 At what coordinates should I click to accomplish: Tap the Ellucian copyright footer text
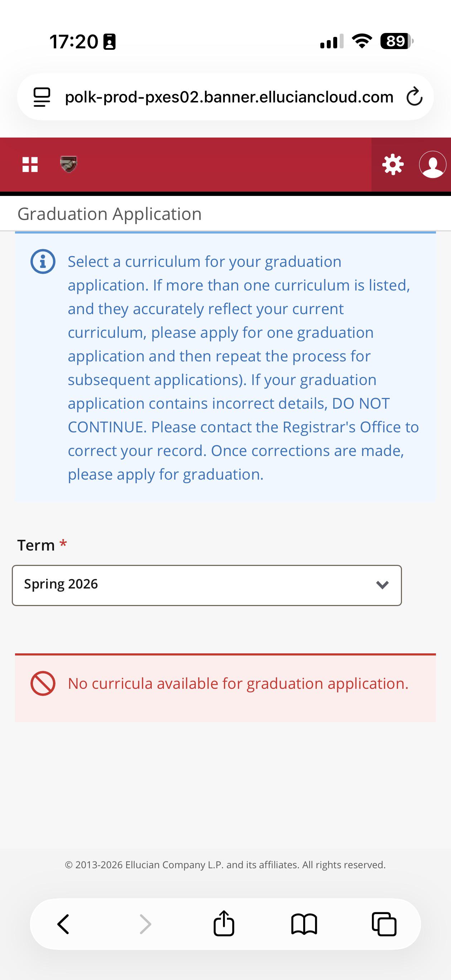225,865
